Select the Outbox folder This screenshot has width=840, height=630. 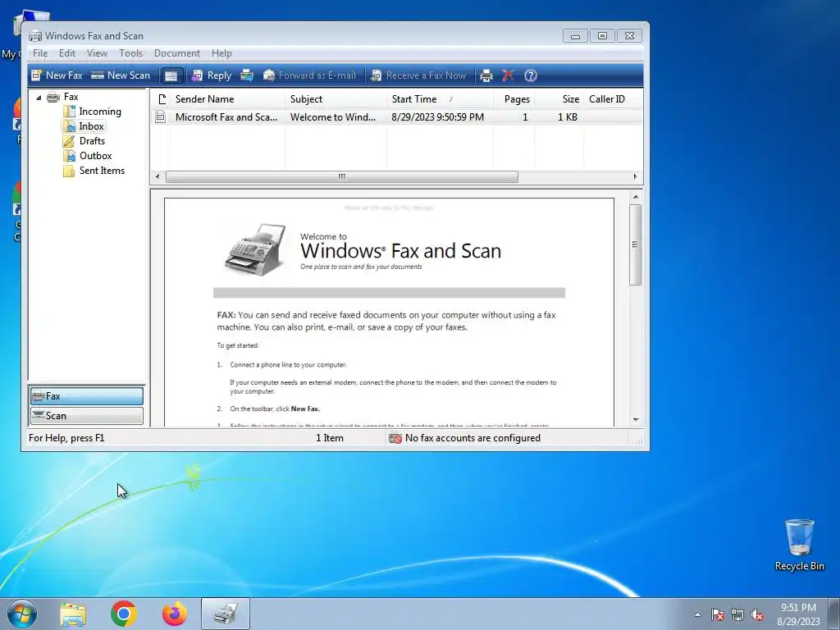coord(87,156)
